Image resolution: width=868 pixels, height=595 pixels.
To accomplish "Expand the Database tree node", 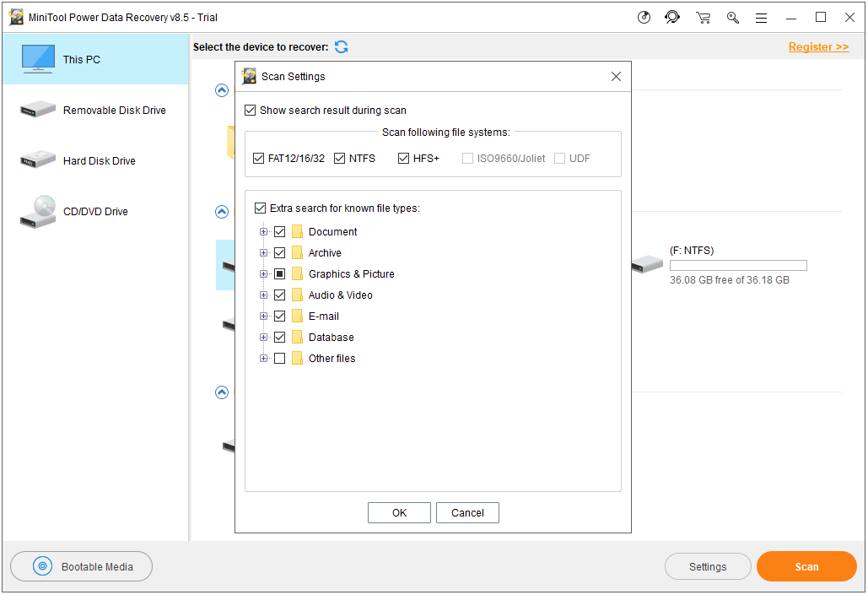I will 263,337.
